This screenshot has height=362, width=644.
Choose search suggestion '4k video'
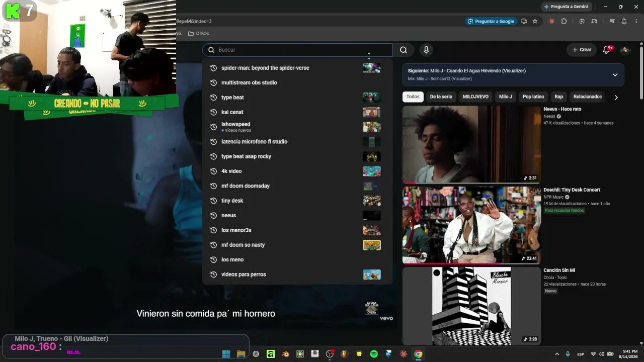pos(297,171)
